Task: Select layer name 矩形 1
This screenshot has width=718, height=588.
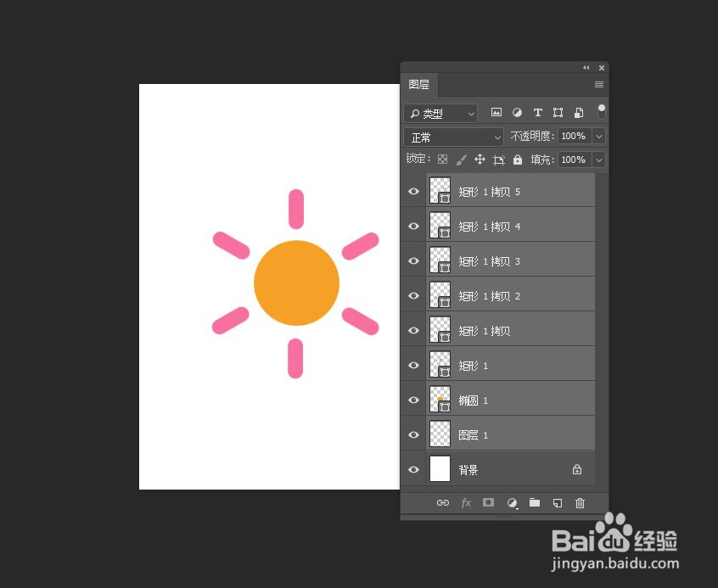Action: (473, 366)
